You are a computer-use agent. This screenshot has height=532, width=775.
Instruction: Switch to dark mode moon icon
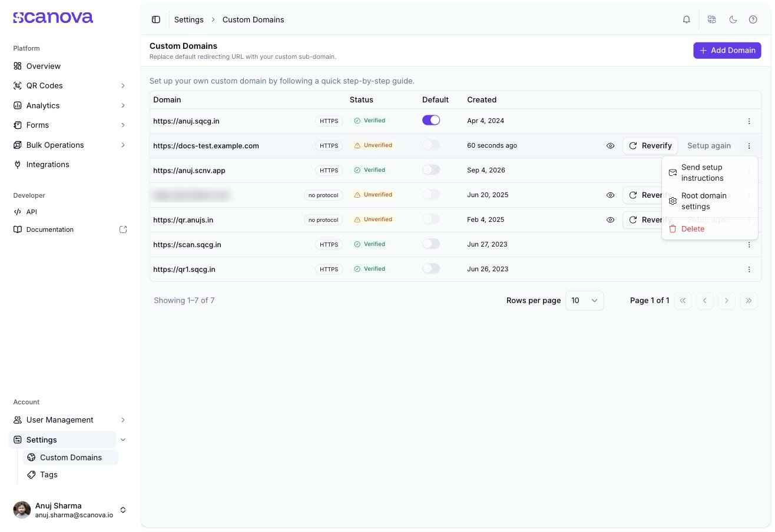733,19
